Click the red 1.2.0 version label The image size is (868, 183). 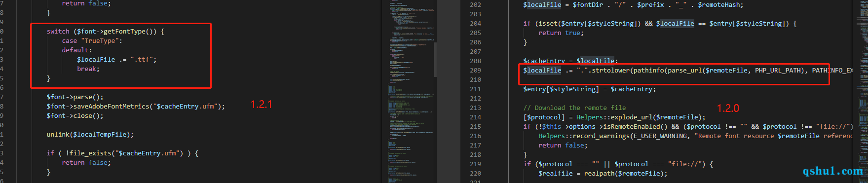[728, 108]
